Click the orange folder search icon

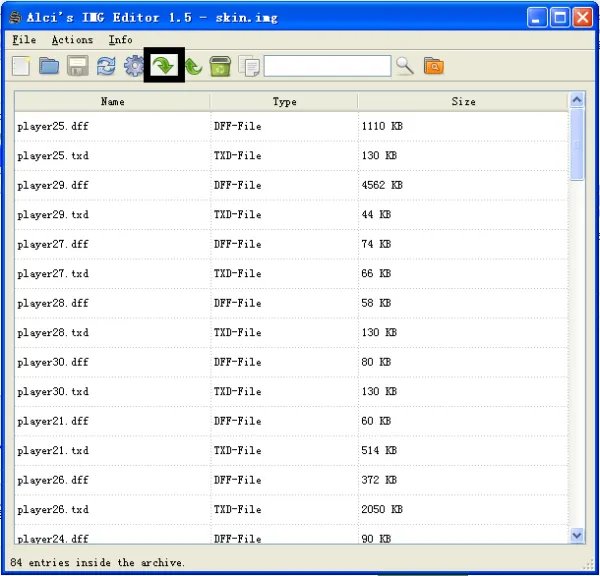pos(433,66)
